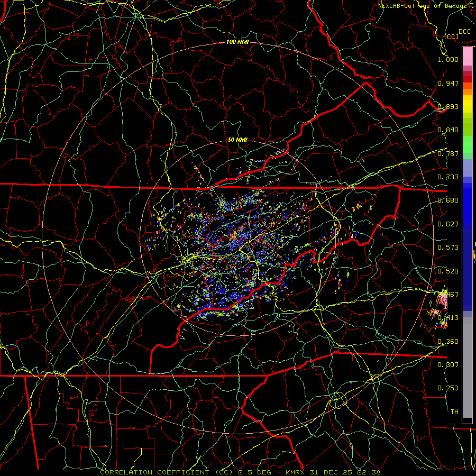
Task: Click the [CC] units label
Action: [x=451, y=37]
